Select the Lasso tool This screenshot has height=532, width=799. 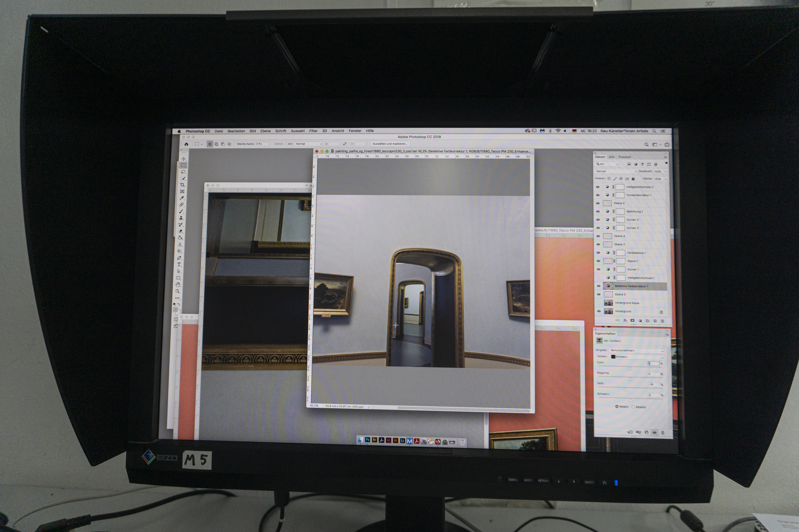point(183,172)
